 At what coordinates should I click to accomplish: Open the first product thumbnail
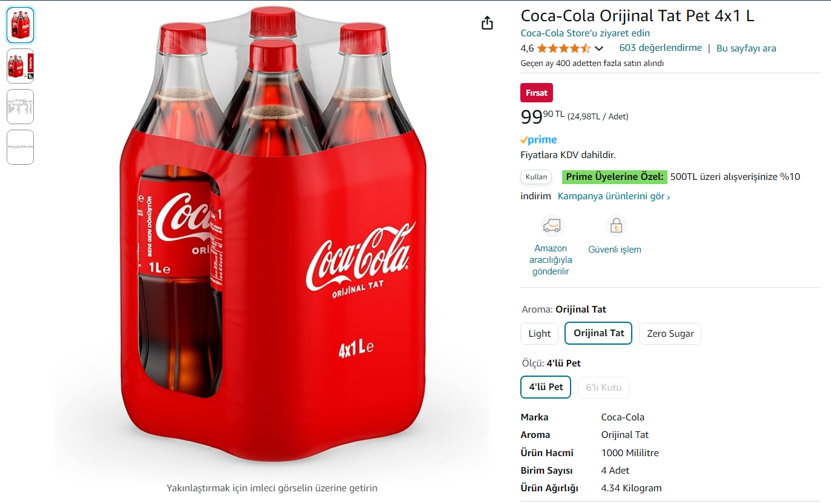pyautogui.click(x=20, y=25)
